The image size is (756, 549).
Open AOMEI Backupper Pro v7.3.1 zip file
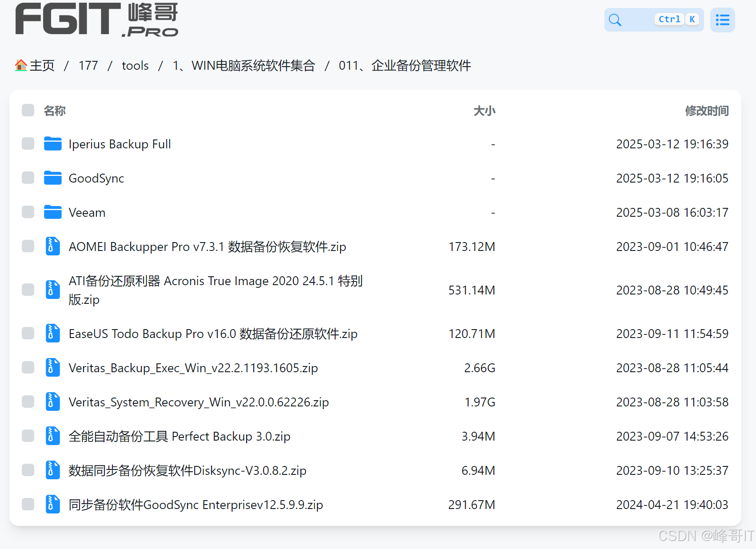pos(208,247)
